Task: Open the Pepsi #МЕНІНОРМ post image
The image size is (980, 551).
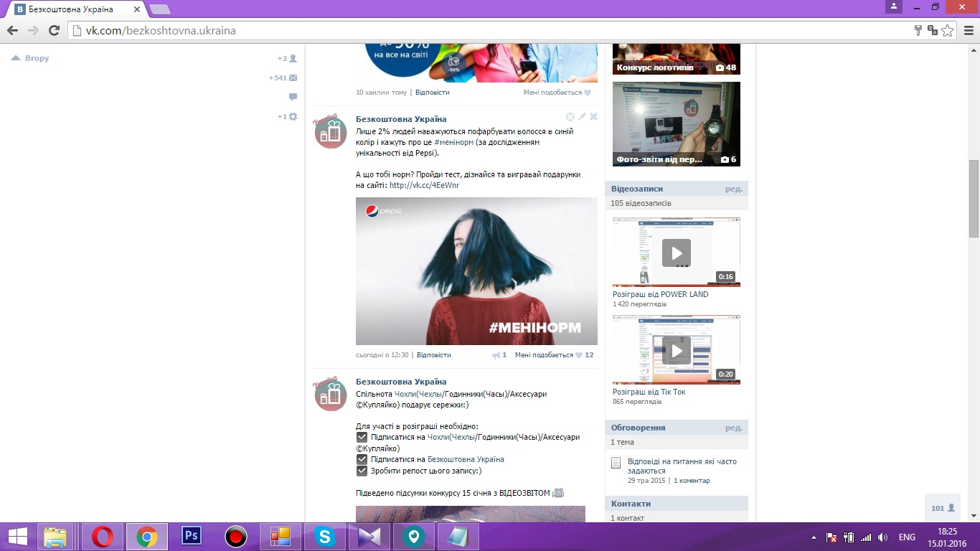Action: pos(476,271)
